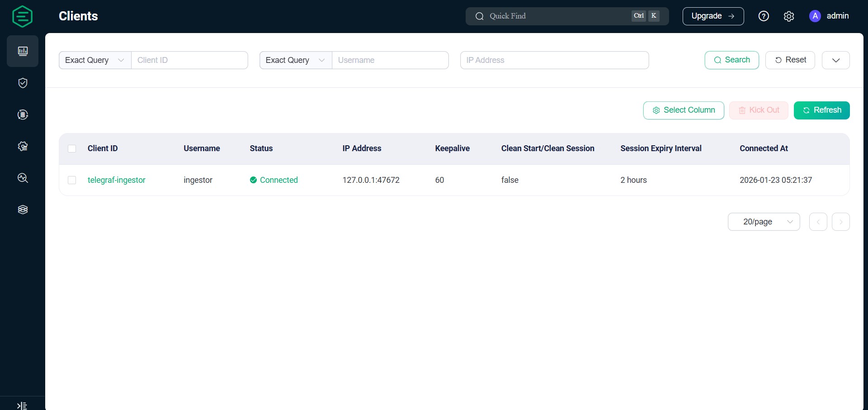Image resolution: width=868 pixels, height=410 pixels.
Task: Open the Diagnose section (magnifier icon) in sidebar
Action: click(22, 178)
